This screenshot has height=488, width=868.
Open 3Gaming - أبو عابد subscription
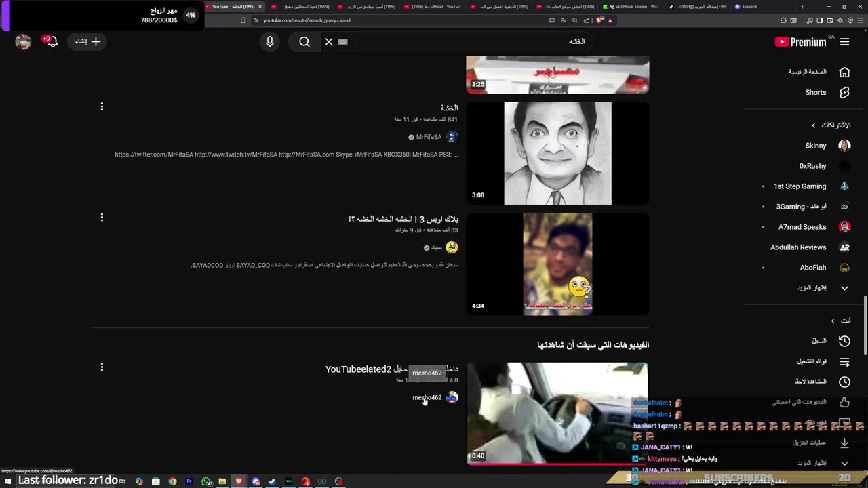[812, 207]
